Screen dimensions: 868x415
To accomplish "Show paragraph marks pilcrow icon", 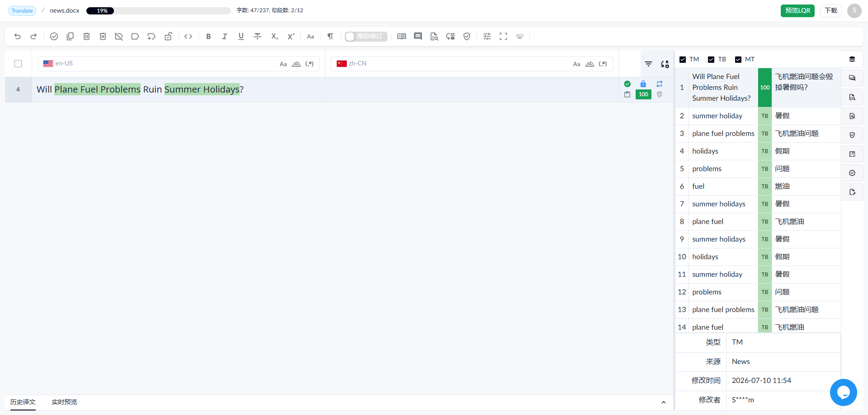I will point(330,37).
